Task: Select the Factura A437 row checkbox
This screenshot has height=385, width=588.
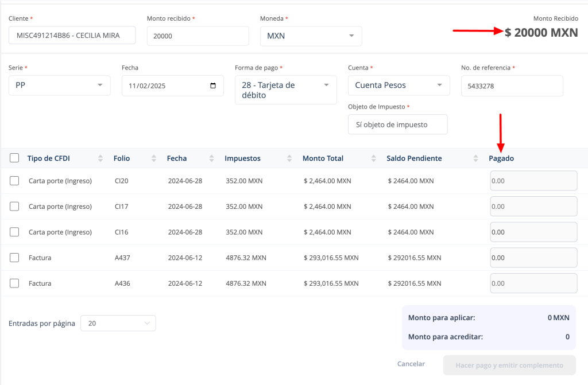Action: coord(14,258)
